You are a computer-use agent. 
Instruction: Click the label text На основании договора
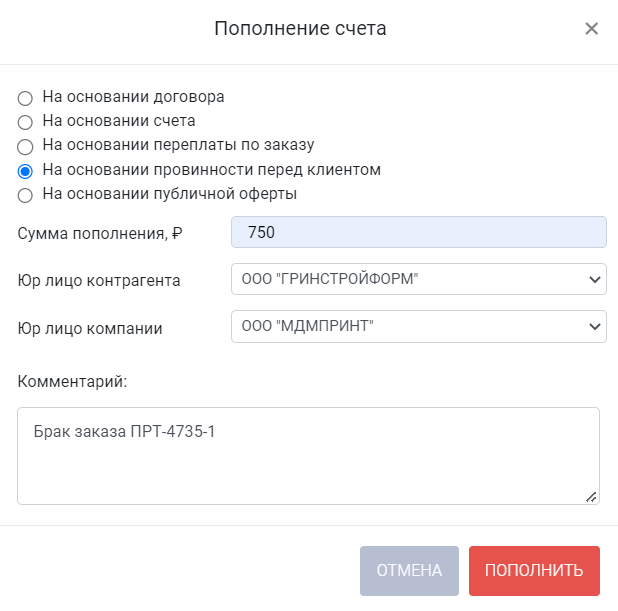(133, 97)
